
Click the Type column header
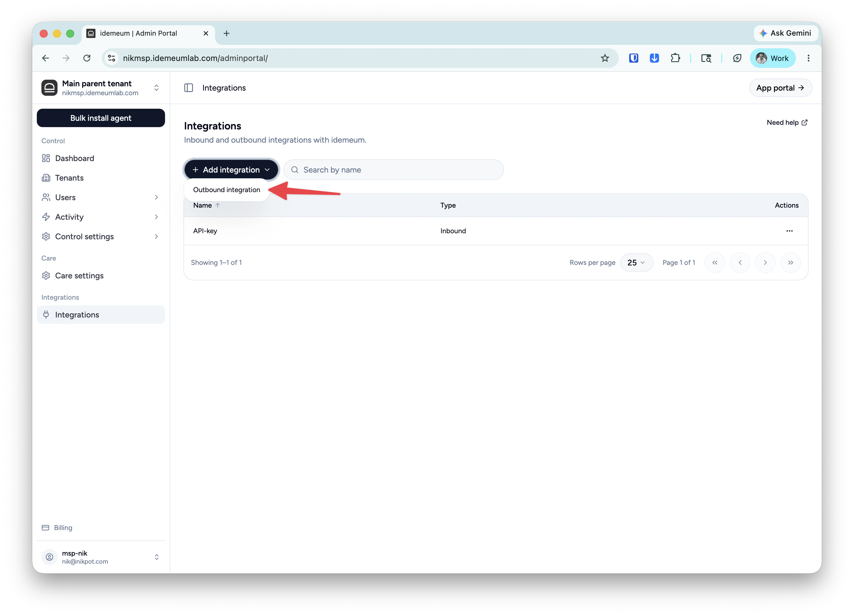point(448,205)
